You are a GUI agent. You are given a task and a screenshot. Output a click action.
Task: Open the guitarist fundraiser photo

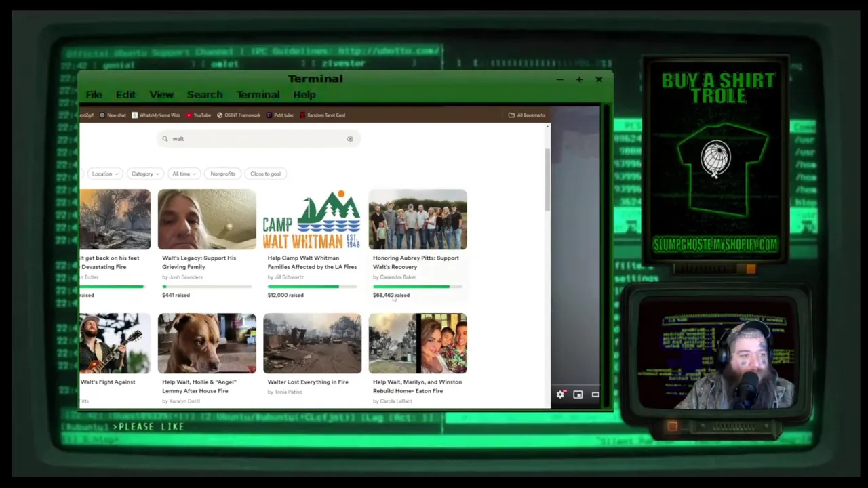pos(115,343)
